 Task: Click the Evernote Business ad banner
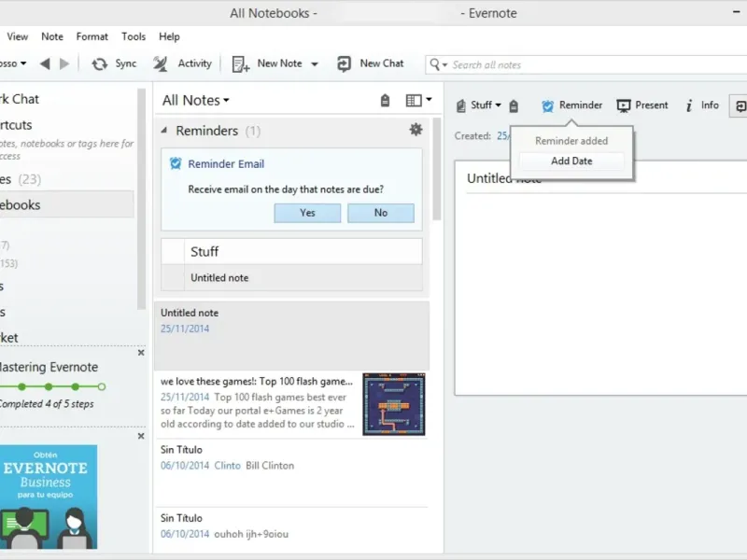[49, 497]
